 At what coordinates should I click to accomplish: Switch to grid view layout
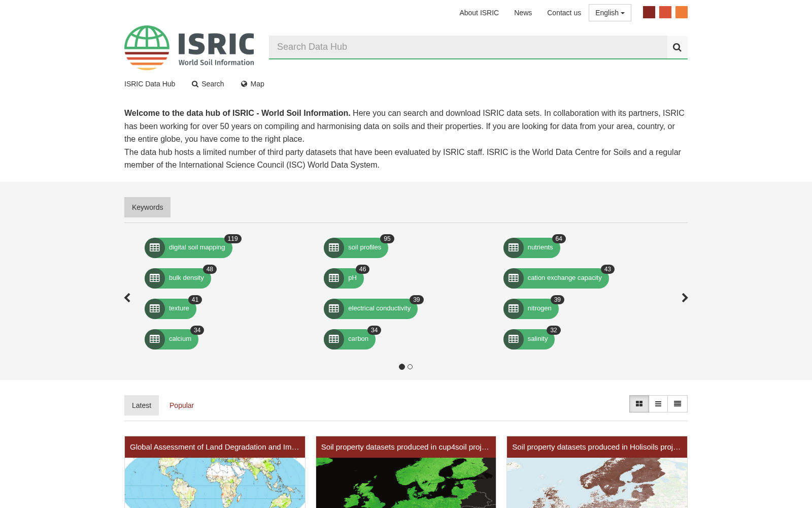point(639,404)
